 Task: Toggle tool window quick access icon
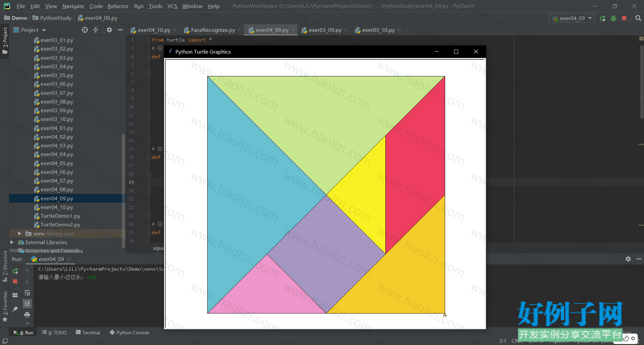[x=5, y=341]
